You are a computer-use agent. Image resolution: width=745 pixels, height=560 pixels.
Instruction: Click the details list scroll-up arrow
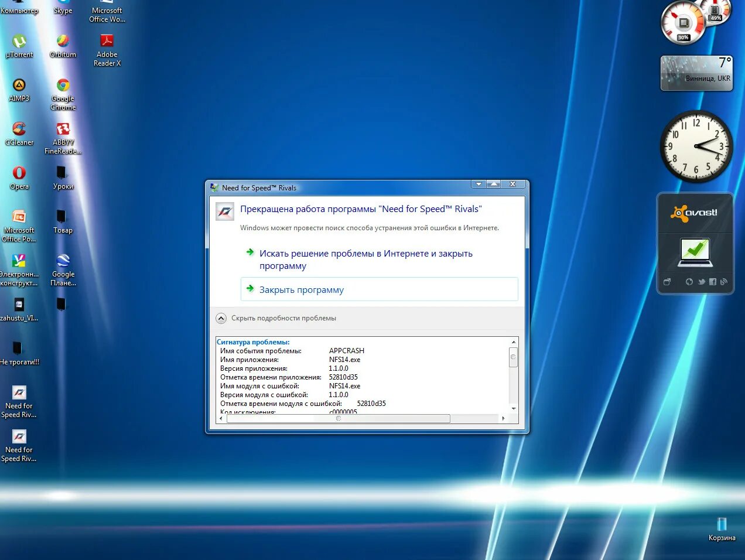click(514, 342)
